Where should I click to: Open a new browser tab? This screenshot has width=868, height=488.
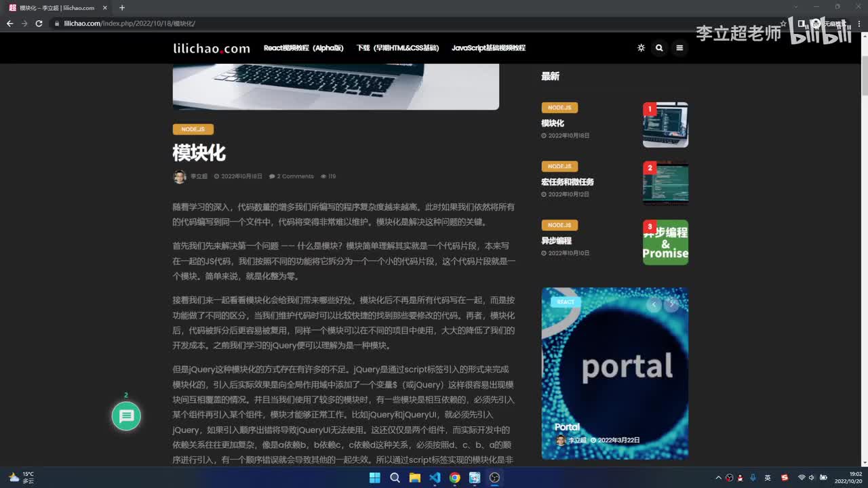click(x=122, y=8)
